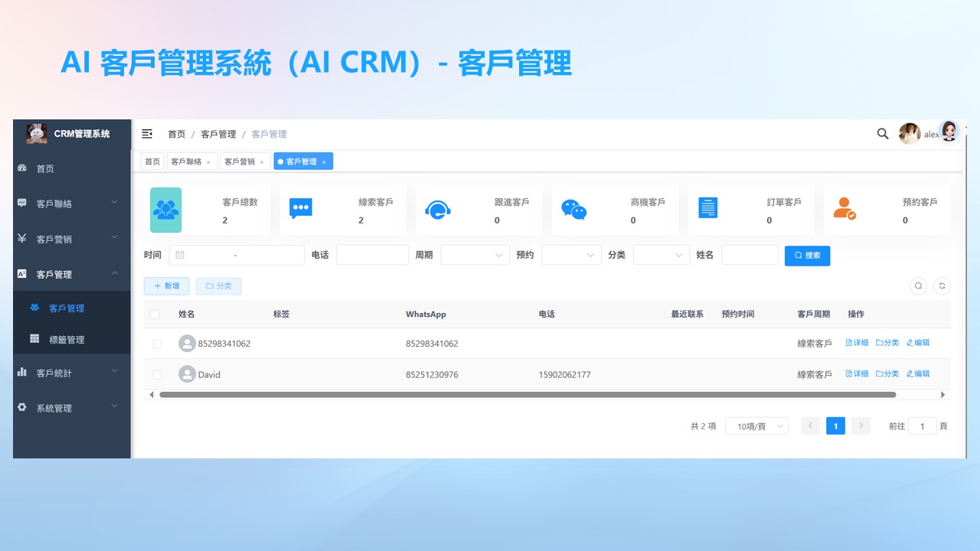The width and height of the screenshot is (980, 551).
Task: Click the 客戶總數 people icon card
Action: point(166,210)
